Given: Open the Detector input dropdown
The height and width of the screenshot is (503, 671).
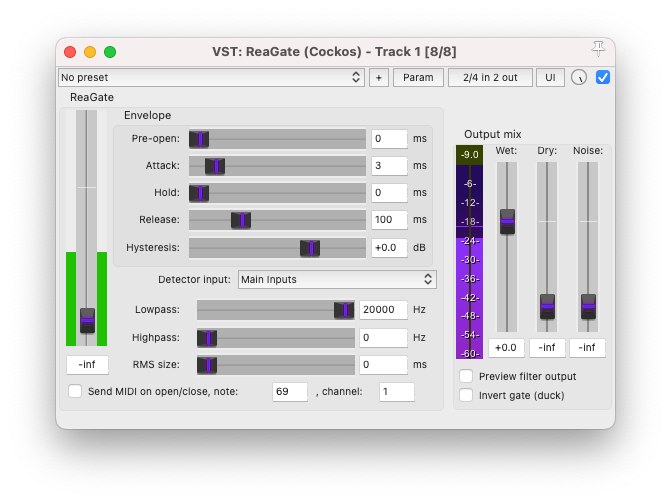Looking at the screenshot, I should 337,280.
